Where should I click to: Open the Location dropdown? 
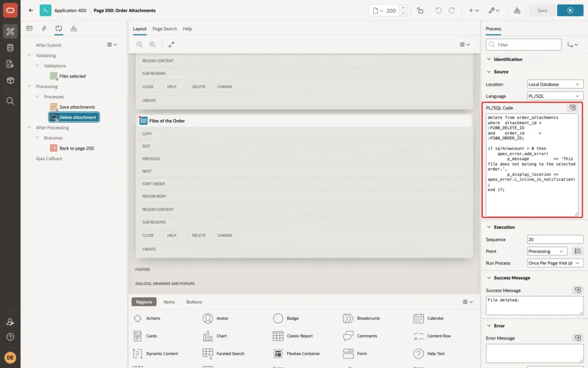555,85
